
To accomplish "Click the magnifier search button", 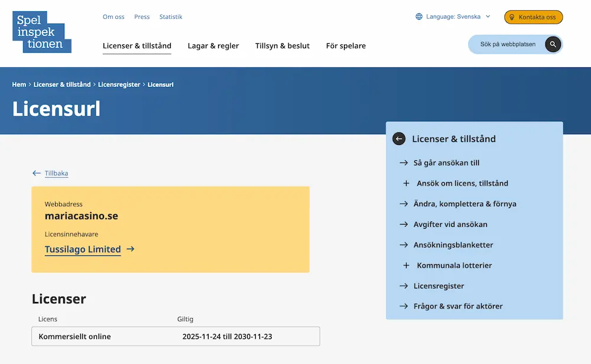I will [553, 44].
